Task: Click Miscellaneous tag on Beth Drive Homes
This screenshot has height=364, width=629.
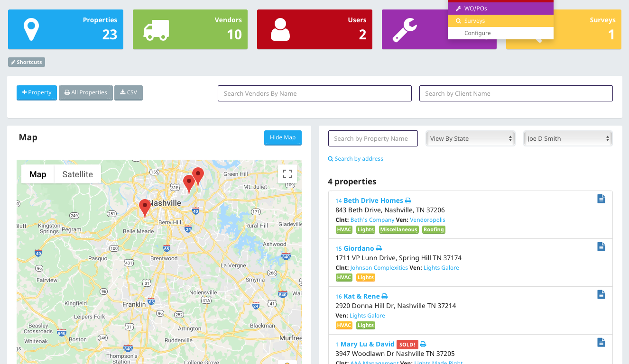Action: pyautogui.click(x=398, y=229)
